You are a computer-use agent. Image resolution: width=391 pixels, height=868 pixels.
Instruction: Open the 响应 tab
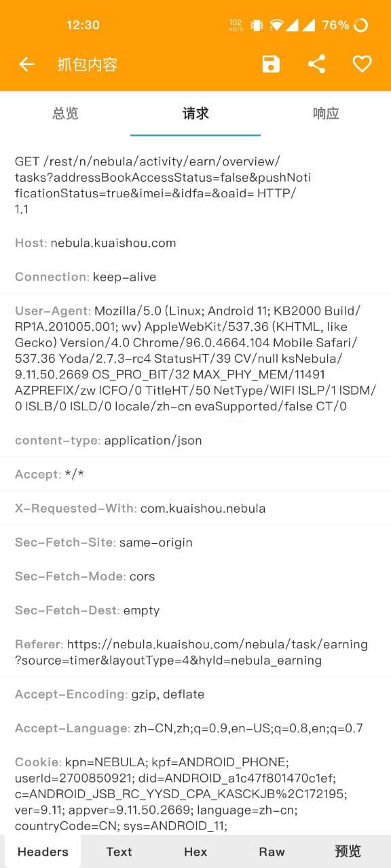coord(326,113)
